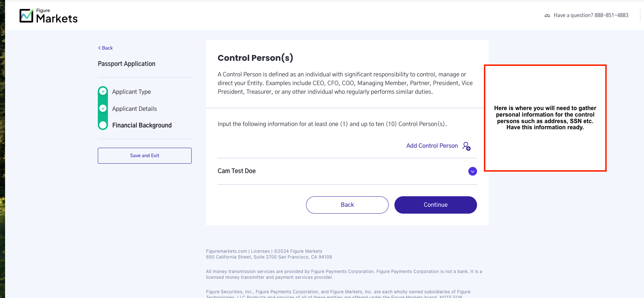Image resolution: width=644 pixels, height=298 pixels.
Task: Click the add person icon
Action: coord(467,146)
